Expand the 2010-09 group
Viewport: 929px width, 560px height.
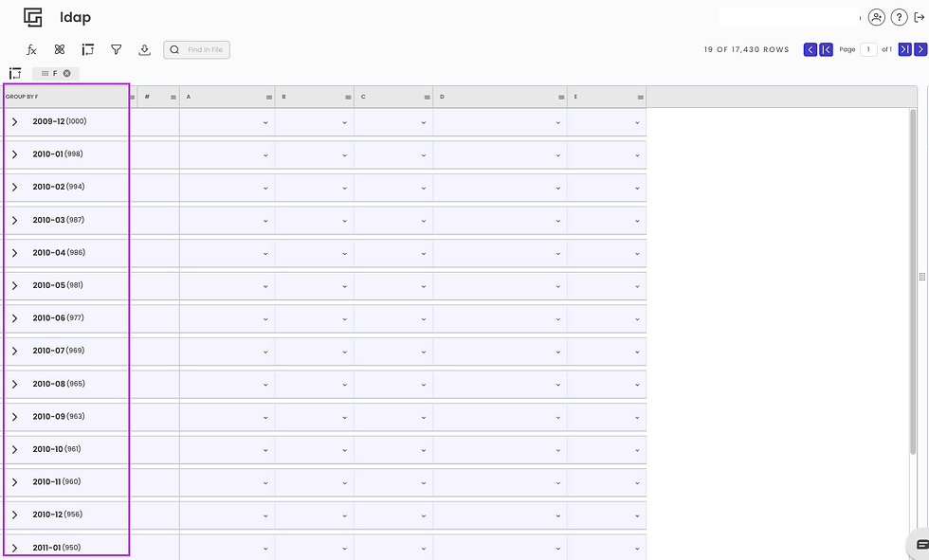[x=15, y=417]
